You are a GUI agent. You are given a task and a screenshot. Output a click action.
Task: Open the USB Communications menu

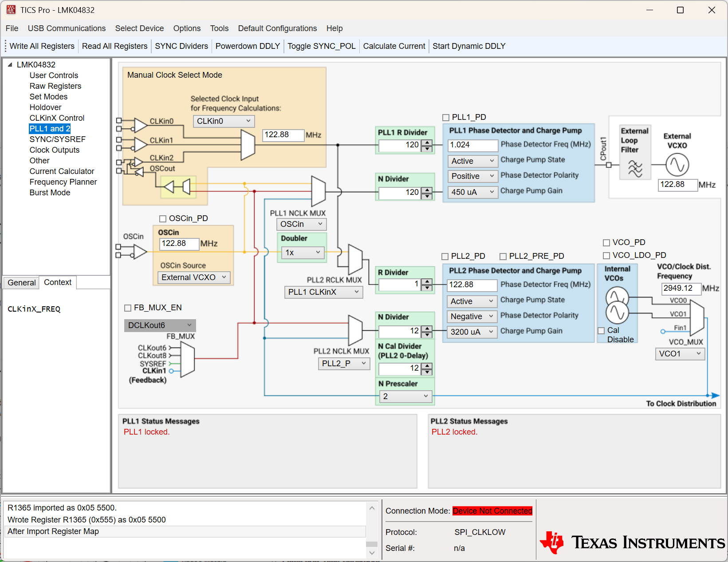[67, 28]
